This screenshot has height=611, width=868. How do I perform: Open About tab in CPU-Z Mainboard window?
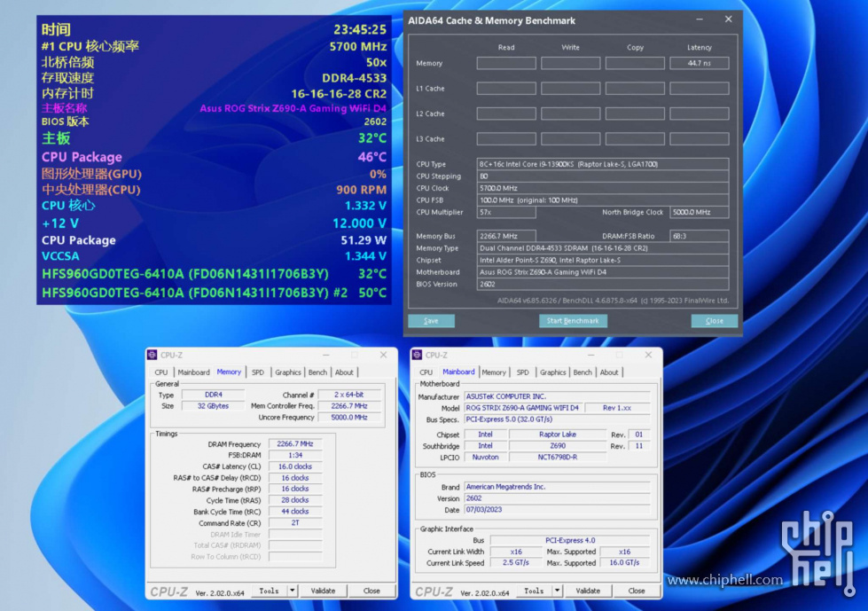(609, 372)
